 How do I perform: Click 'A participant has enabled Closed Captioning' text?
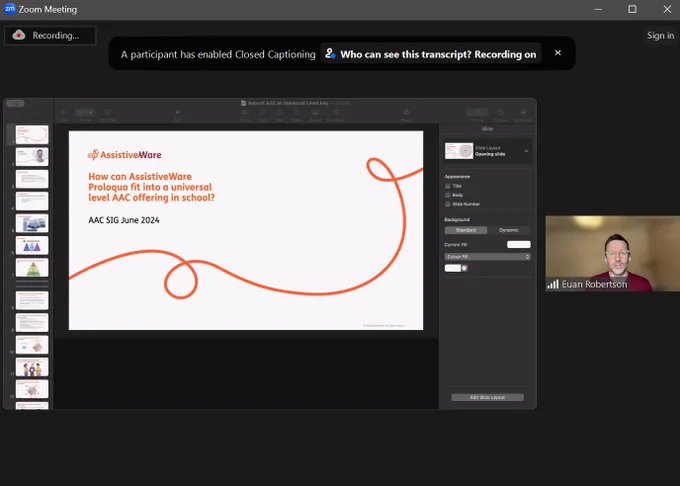coord(218,54)
